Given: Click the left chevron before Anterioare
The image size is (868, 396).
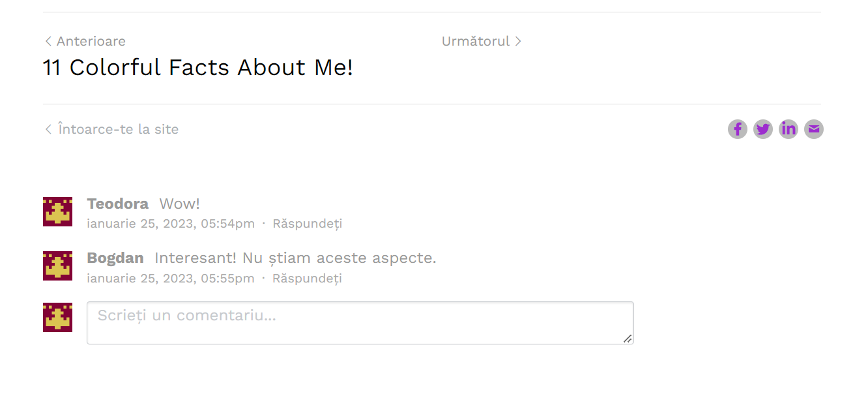Looking at the screenshot, I should click(48, 41).
